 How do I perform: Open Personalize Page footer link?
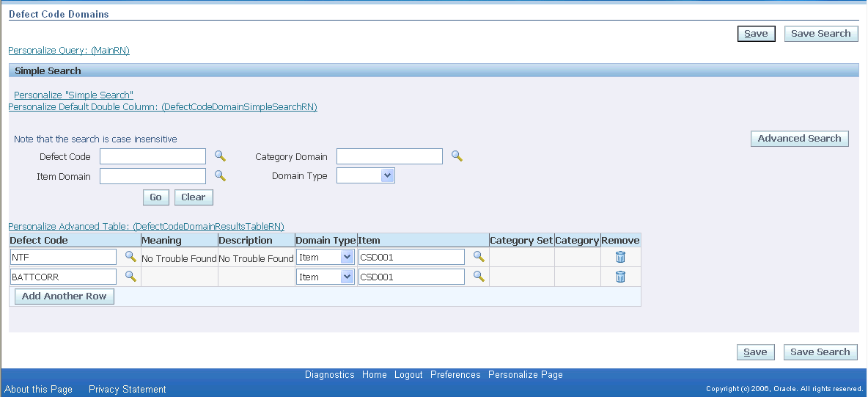[x=526, y=375]
